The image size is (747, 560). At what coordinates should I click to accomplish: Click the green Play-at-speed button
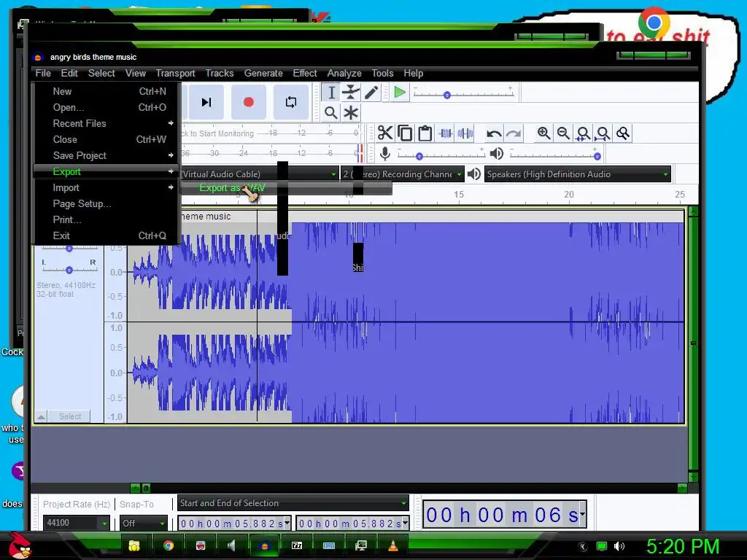tap(400, 93)
